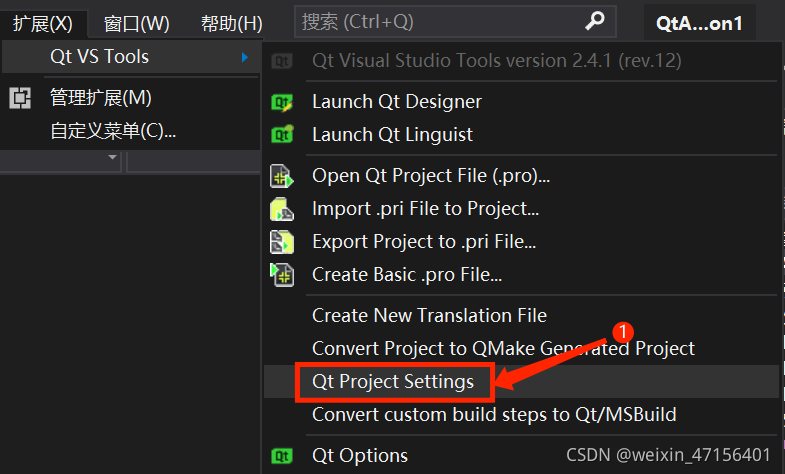Click the Launch Qt Designer icon
This screenshot has height=474, width=785.
(282, 102)
